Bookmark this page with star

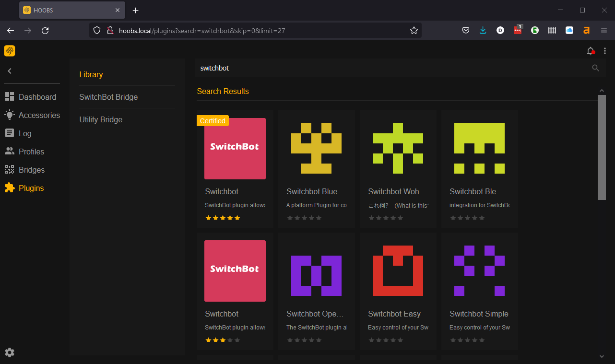coord(414,30)
